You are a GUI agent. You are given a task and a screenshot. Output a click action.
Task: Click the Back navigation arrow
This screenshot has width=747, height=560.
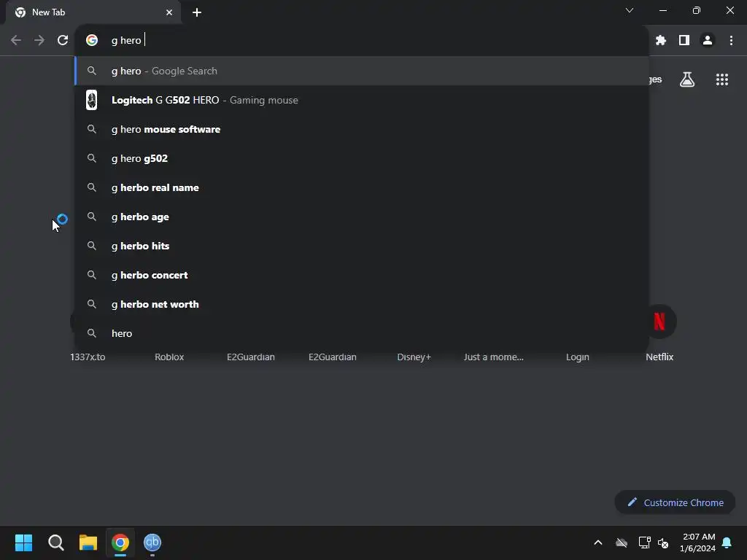point(16,41)
